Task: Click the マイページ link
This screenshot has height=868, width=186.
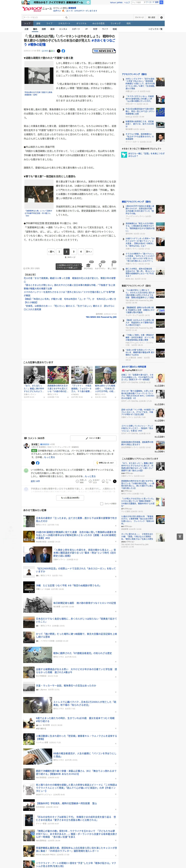Action: click(x=139, y=17)
